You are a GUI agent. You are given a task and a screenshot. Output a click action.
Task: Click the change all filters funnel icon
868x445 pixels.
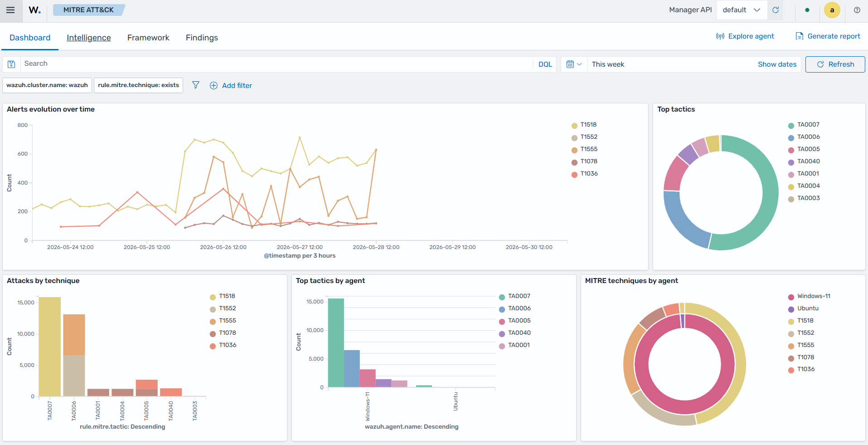pyautogui.click(x=196, y=85)
